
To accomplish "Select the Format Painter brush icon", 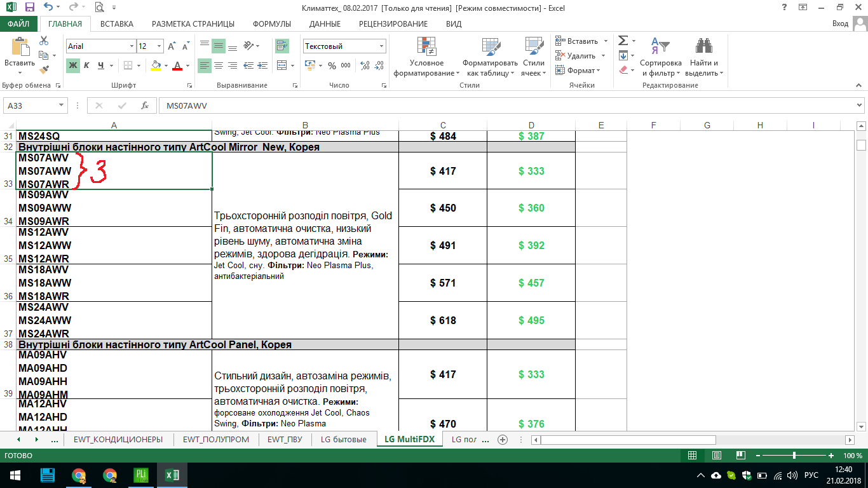I will point(44,70).
